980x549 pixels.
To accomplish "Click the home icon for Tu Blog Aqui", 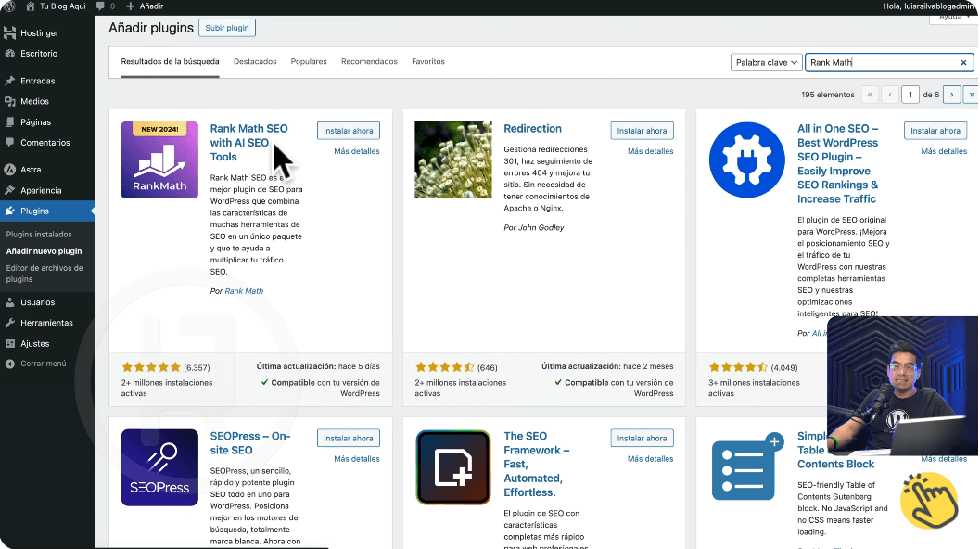I will point(30,6).
